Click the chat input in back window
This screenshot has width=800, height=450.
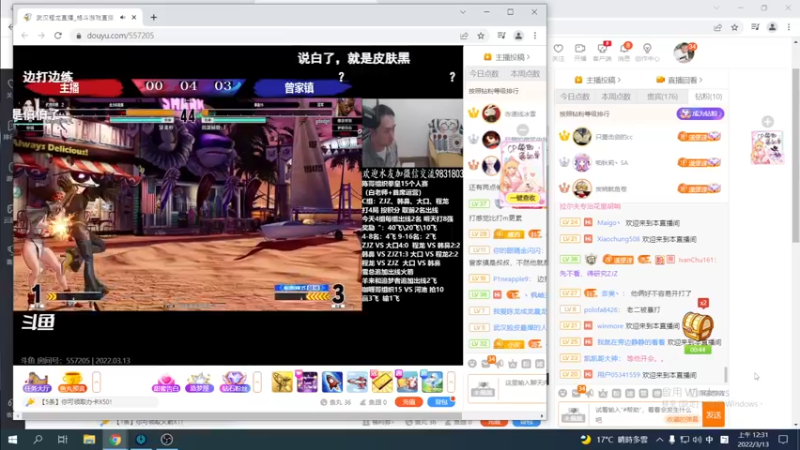646,415
